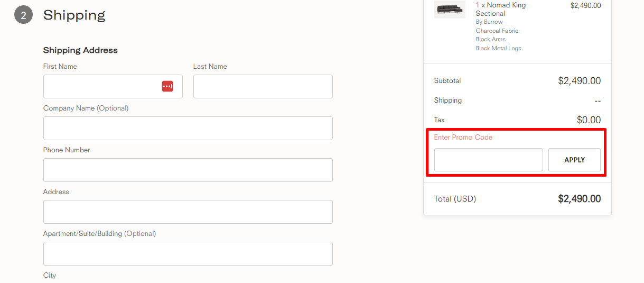The height and width of the screenshot is (283, 644).
Task: Click the Subtotal $2,490.00 value
Action: pos(580,81)
